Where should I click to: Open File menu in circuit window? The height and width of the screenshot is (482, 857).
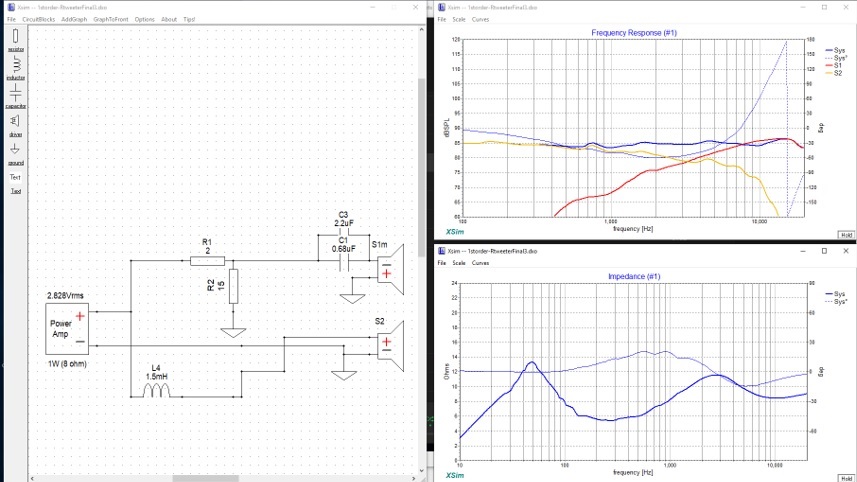pos(11,19)
